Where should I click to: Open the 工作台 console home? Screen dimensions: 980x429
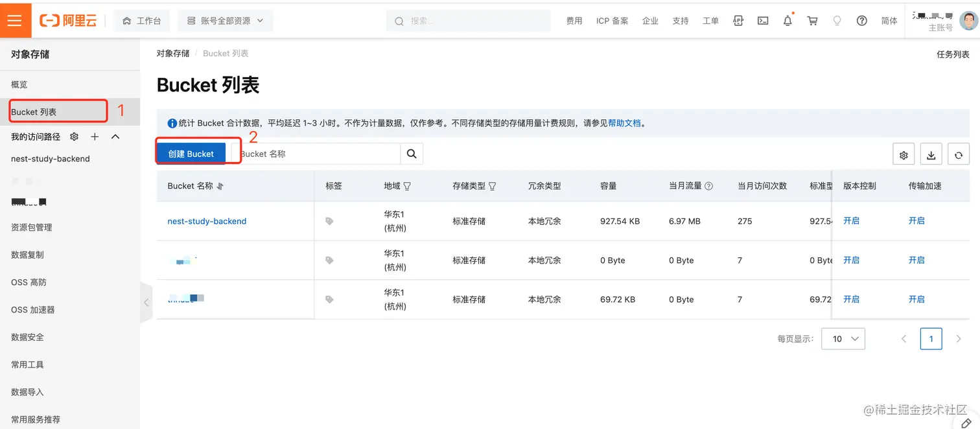coord(141,21)
